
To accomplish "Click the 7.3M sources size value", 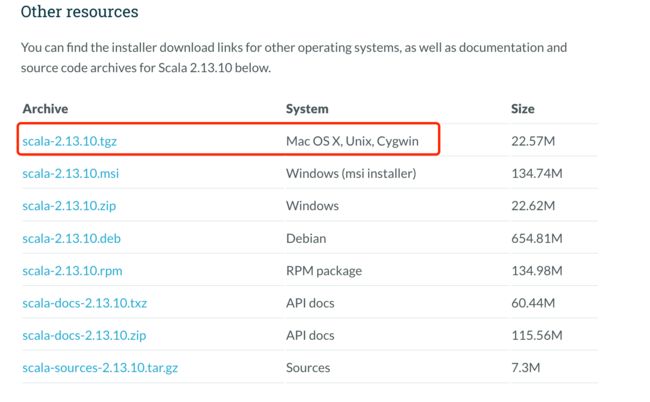I will (x=526, y=368).
